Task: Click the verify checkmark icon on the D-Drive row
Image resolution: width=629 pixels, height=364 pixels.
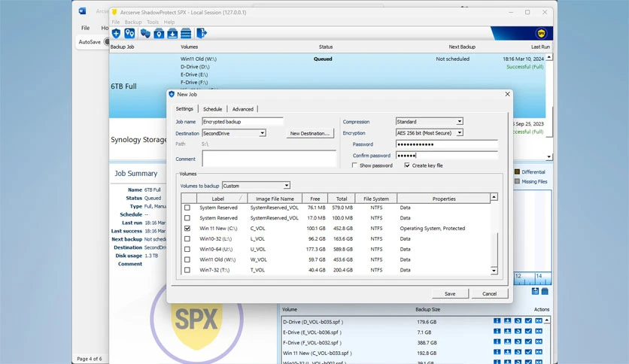Action: pyautogui.click(x=528, y=320)
